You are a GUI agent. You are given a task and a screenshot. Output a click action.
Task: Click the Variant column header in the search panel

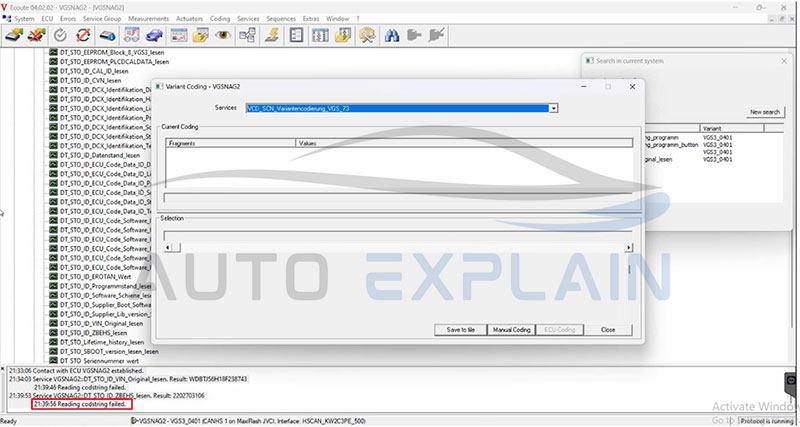(732, 129)
